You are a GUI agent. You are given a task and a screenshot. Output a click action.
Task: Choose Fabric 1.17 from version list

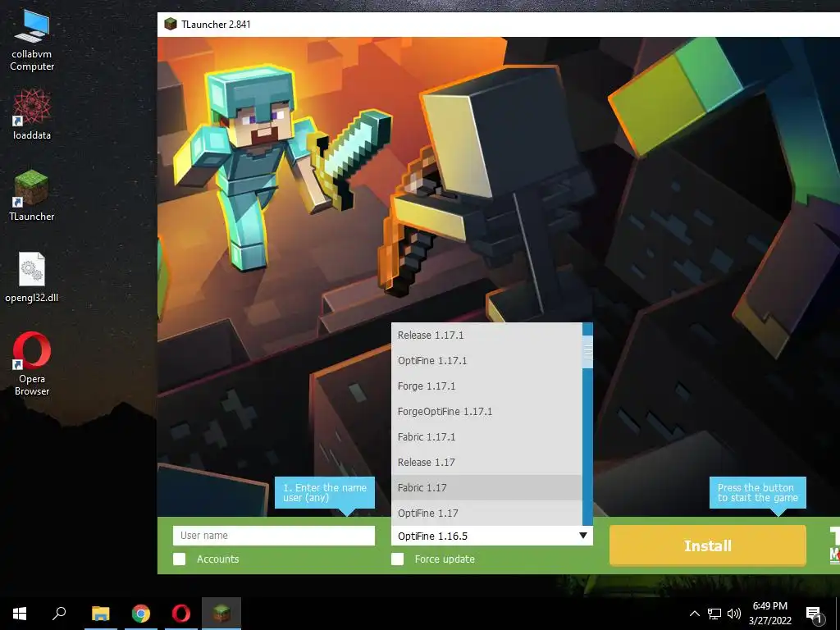pos(486,488)
